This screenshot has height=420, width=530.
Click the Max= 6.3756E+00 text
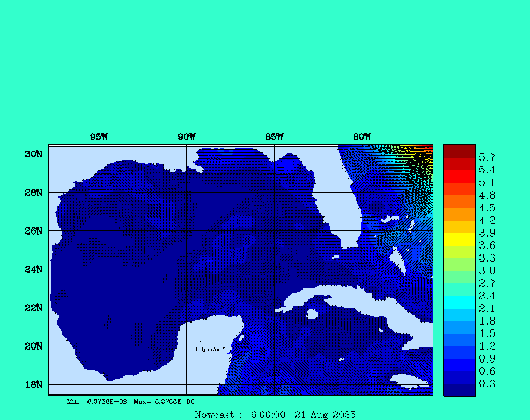coord(164,402)
